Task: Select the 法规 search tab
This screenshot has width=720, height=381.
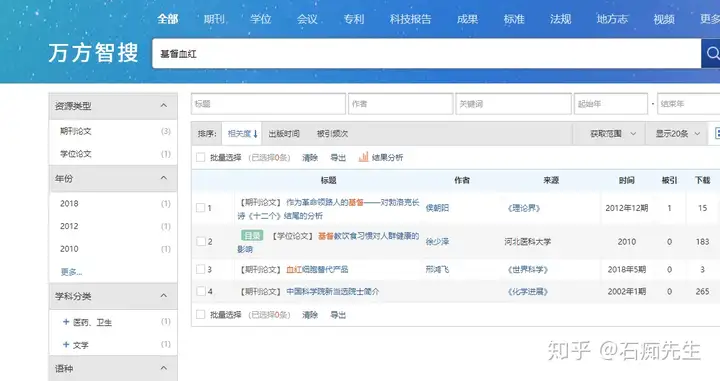Action: click(561, 19)
